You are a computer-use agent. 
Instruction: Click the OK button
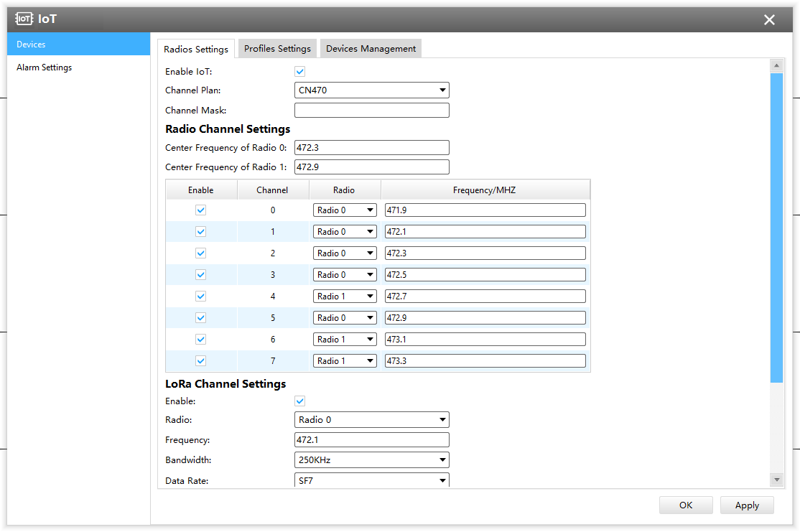pos(686,505)
